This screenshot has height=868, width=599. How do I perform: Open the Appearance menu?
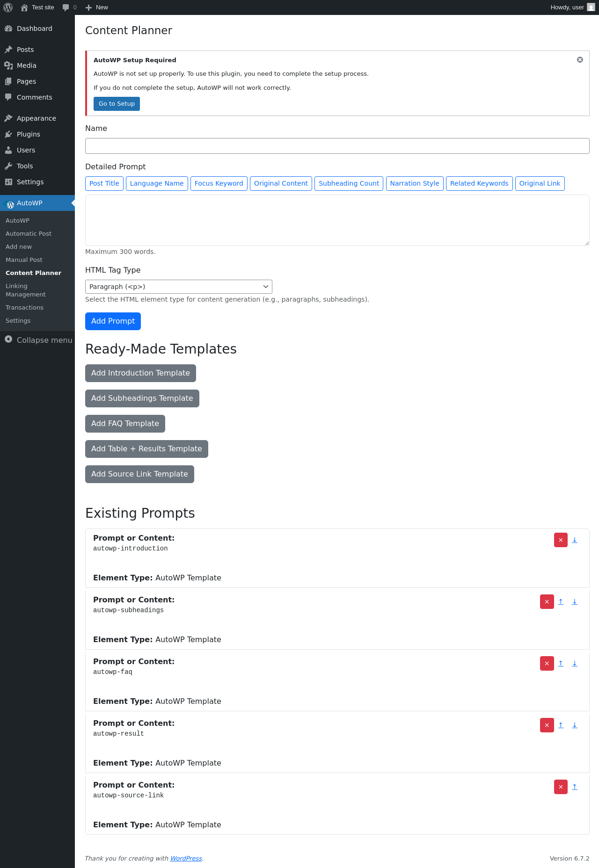click(x=37, y=118)
